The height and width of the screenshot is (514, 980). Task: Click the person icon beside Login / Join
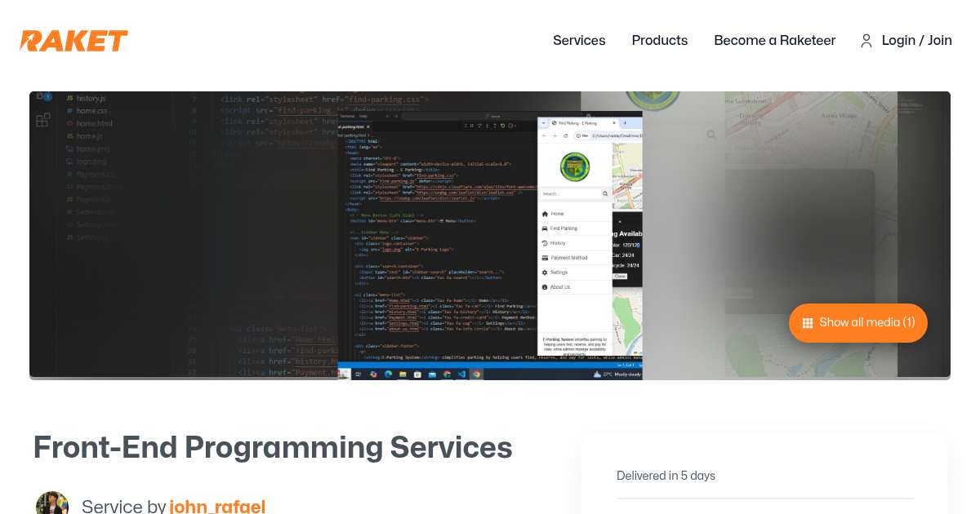coord(866,41)
